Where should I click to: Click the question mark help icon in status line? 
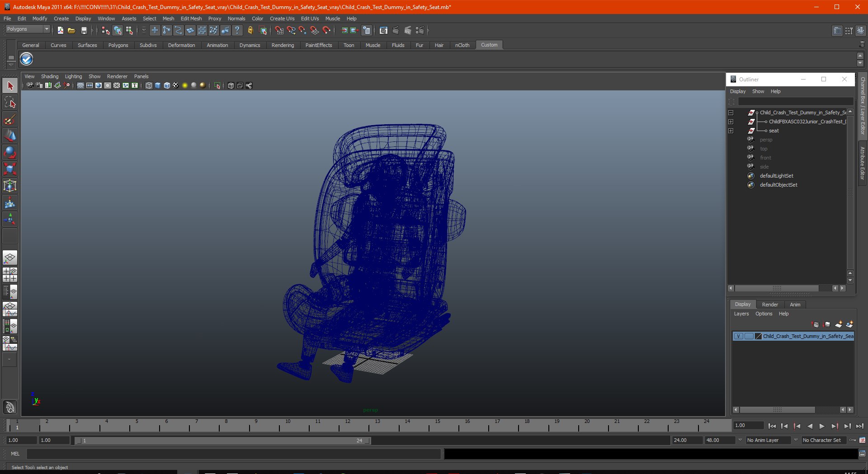pyautogui.click(x=237, y=30)
